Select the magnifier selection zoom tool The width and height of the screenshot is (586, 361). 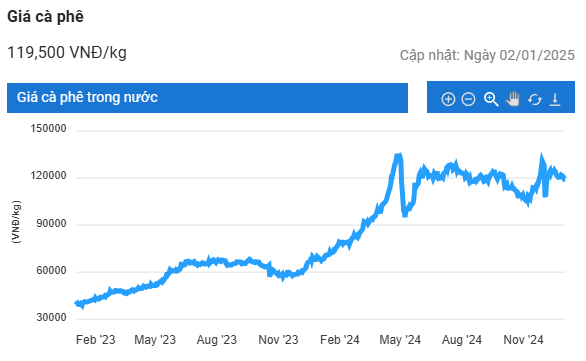pos(491,99)
